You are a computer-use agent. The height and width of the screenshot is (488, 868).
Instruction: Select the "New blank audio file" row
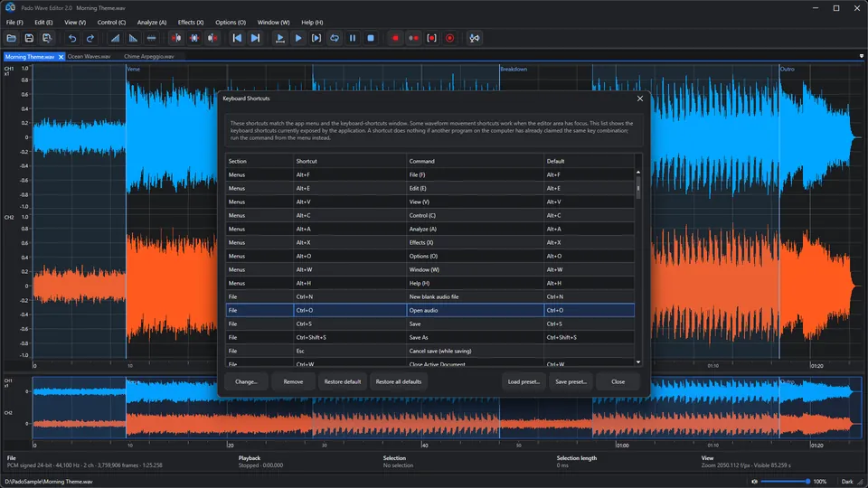pyautogui.click(x=430, y=297)
